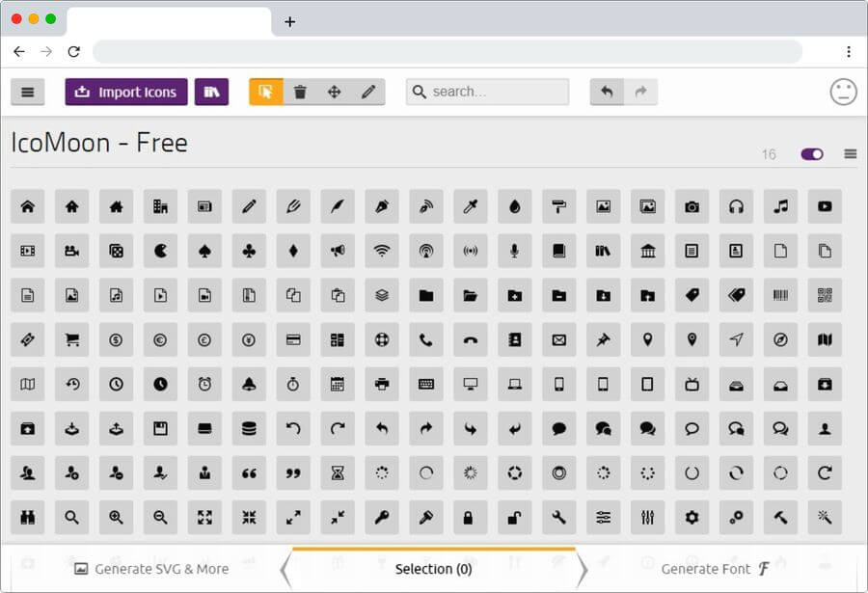Select the binoculars icon
868x593 pixels.
click(x=28, y=517)
